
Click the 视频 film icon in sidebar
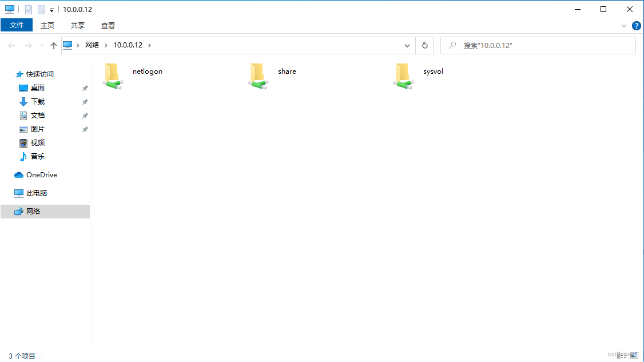(23, 142)
